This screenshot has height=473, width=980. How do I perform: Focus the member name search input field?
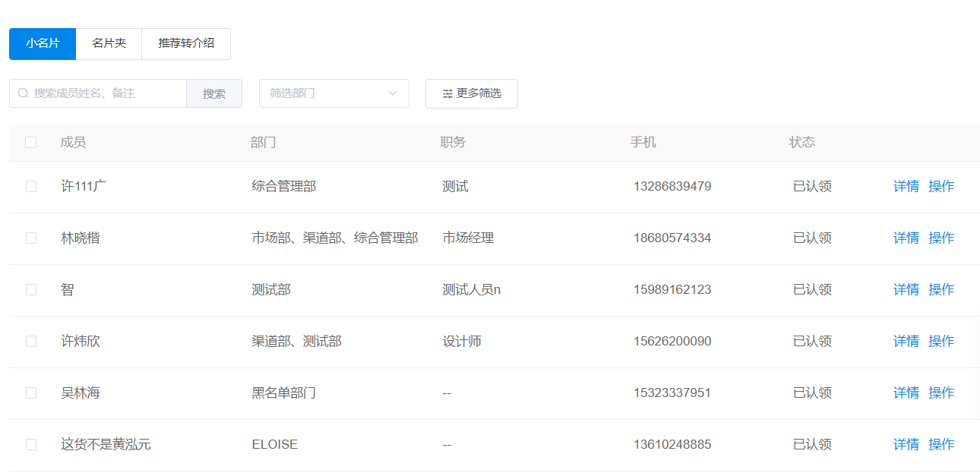[106, 93]
